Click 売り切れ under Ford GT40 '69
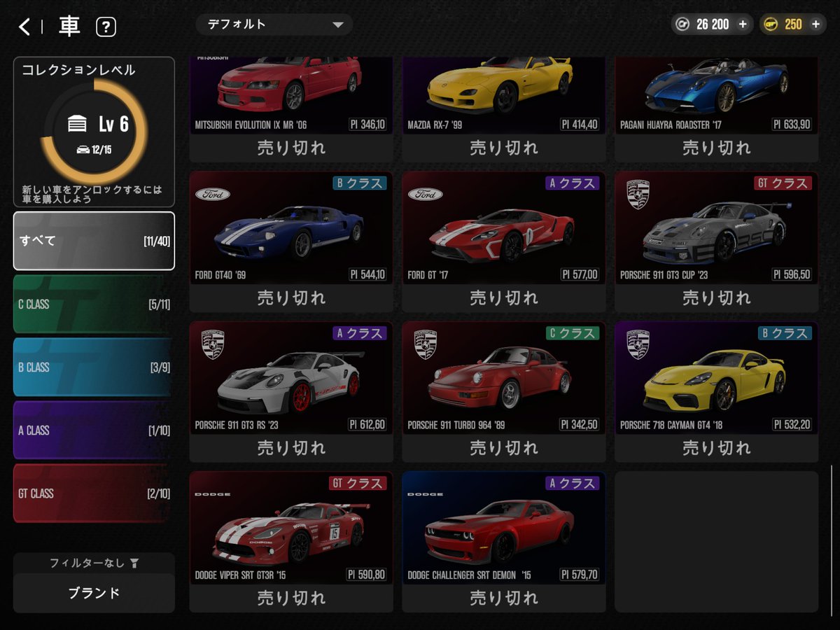 [291, 298]
